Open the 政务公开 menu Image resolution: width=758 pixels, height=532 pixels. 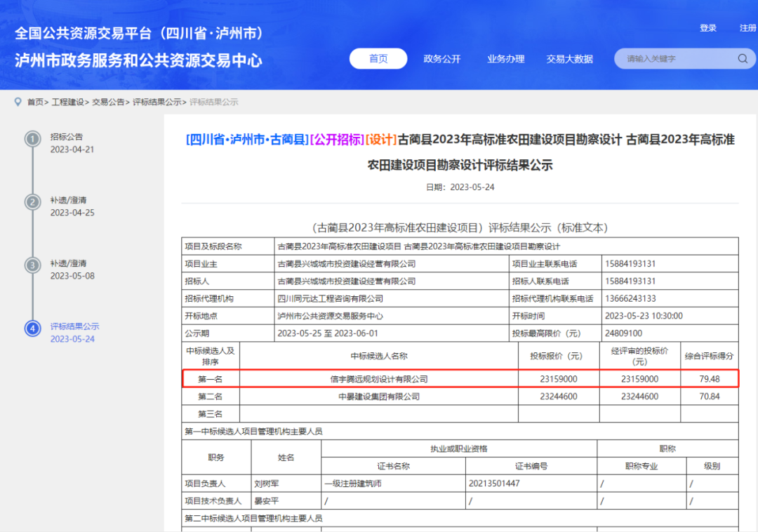point(442,59)
